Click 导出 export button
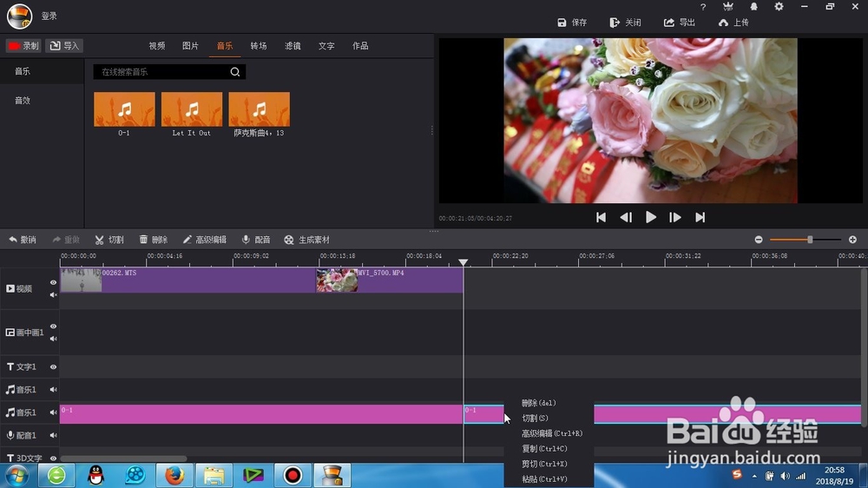Screen dimensions: 868x488 pos(680,23)
